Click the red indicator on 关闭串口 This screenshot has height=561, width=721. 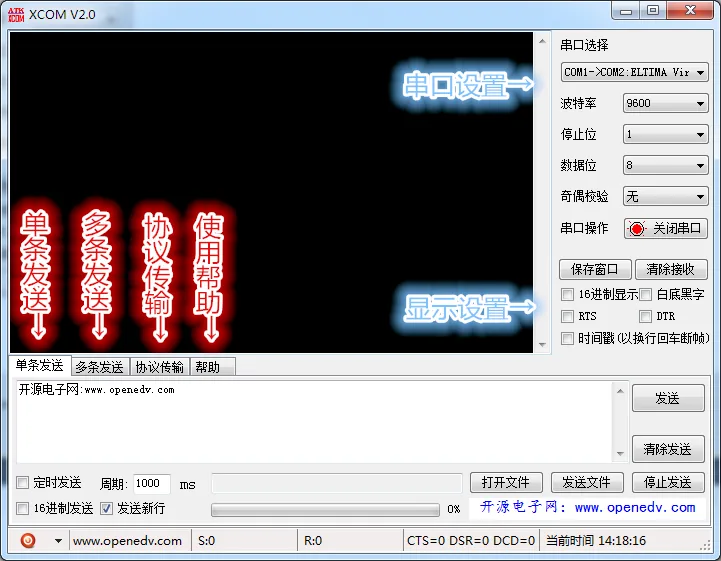(637, 229)
